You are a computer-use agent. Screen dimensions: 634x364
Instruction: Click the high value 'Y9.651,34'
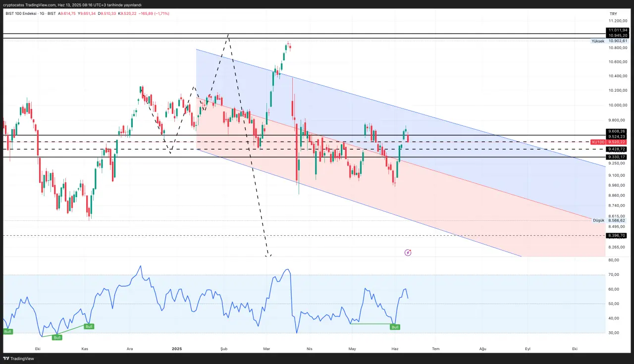tap(87, 13)
